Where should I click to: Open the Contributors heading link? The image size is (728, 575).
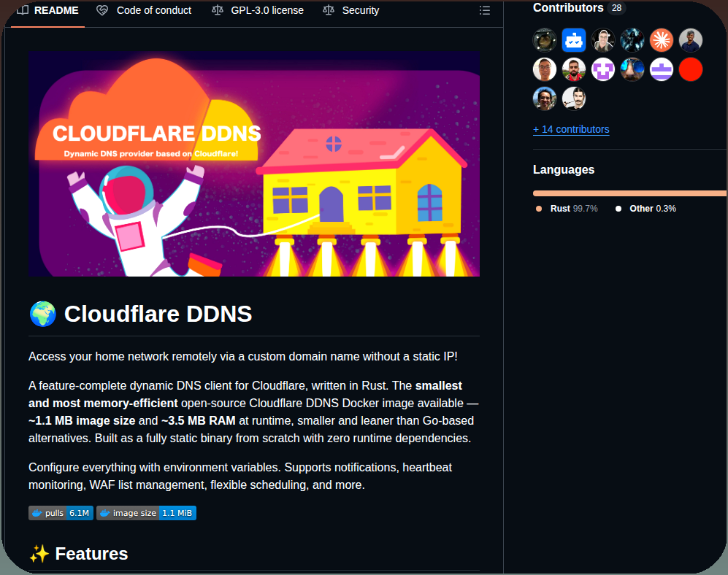[568, 8]
